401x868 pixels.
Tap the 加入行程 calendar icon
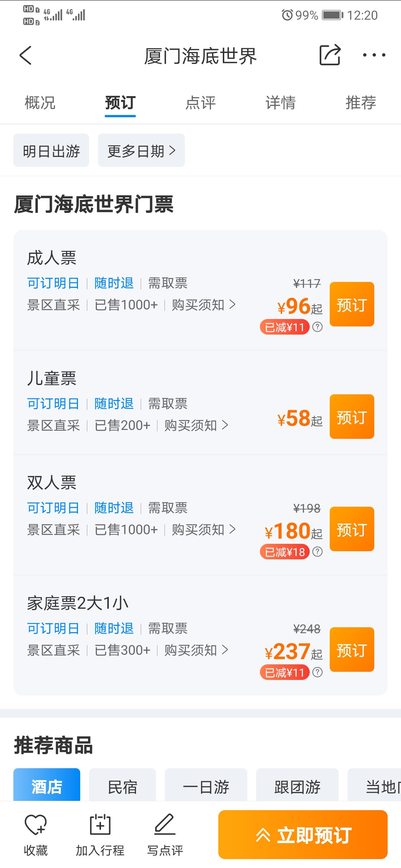100,825
